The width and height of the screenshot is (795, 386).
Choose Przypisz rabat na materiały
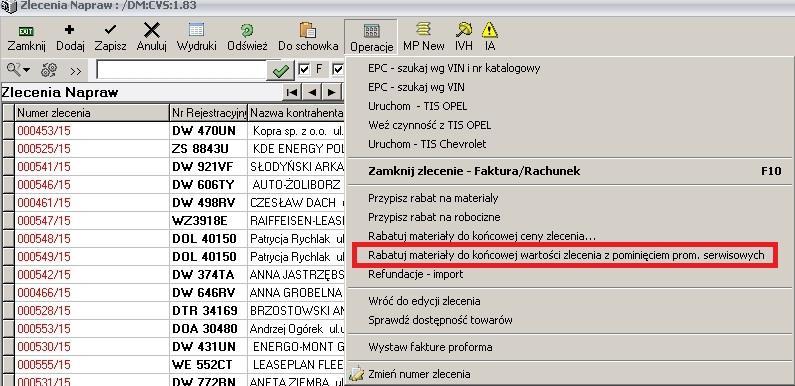433,198
